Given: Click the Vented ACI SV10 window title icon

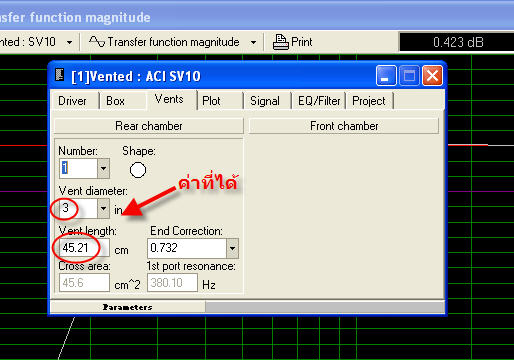Looking at the screenshot, I should coord(60,75).
